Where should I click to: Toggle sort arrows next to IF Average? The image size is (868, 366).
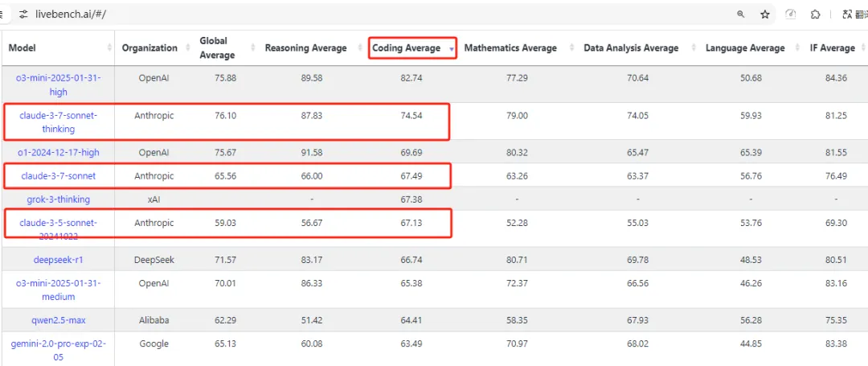point(863,48)
